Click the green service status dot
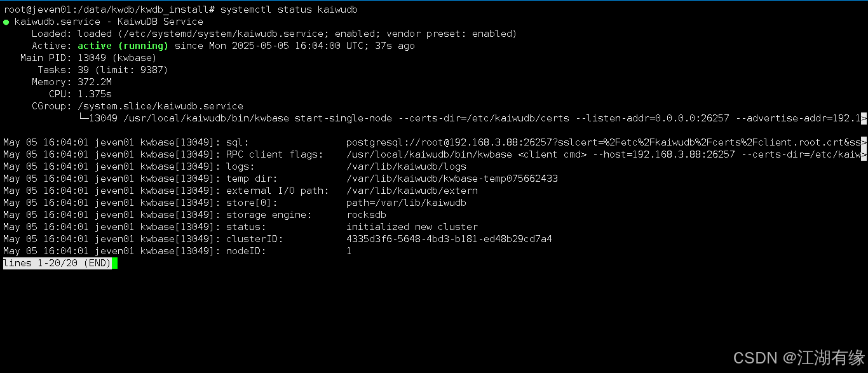The image size is (868, 373). click(6, 22)
